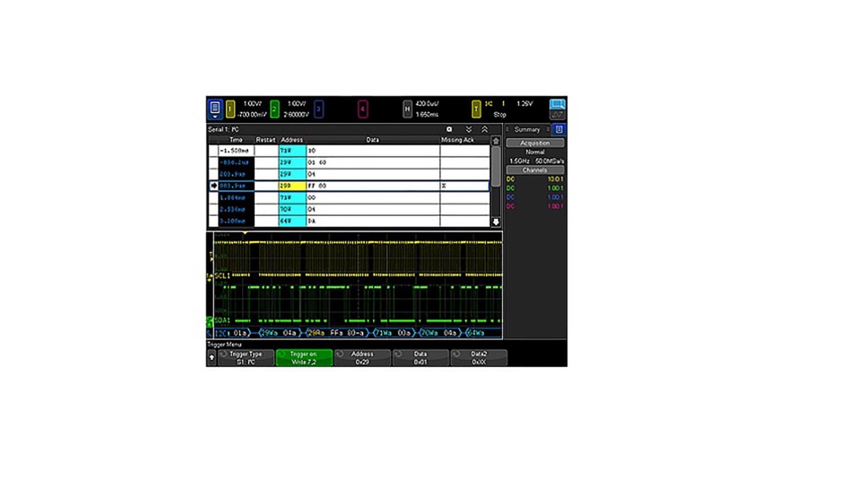Click the Serial 1 lister title

[x=224, y=130]
